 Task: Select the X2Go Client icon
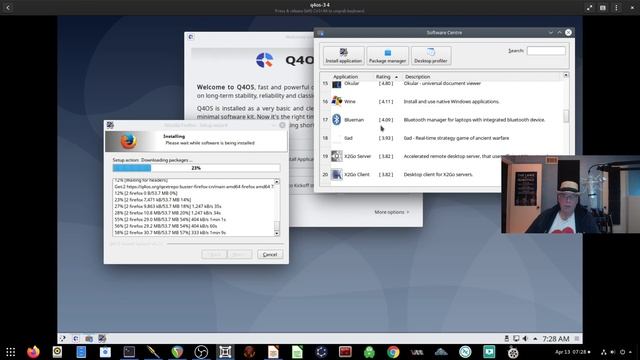click(336, 174)
